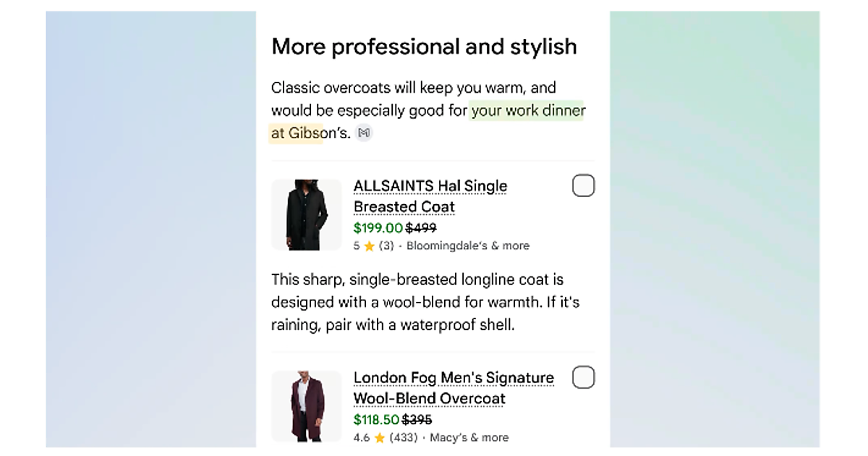Click the (433) review count
The width and height of the screenshot is (868, 456).
(405, 438)
